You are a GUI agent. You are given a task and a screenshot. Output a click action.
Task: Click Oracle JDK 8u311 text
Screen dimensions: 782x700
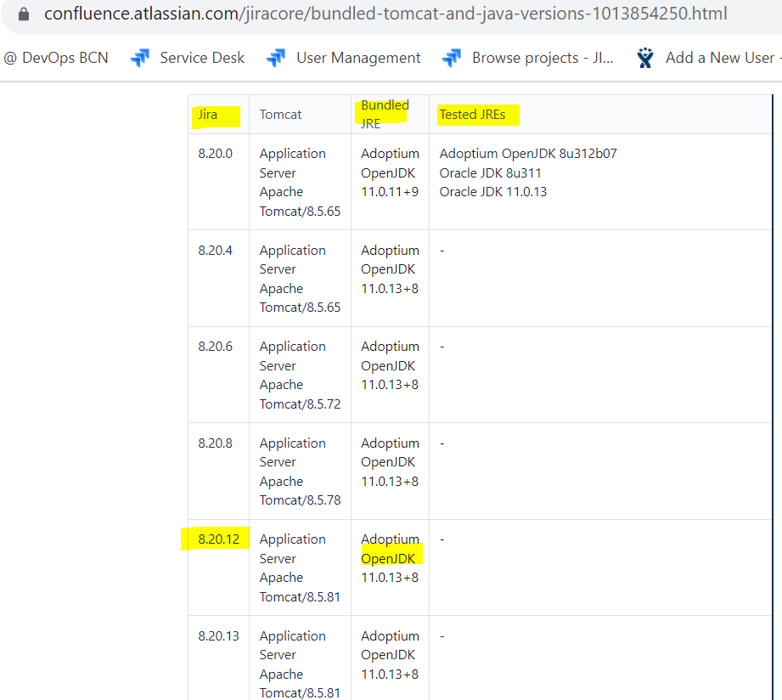point(490,173)
